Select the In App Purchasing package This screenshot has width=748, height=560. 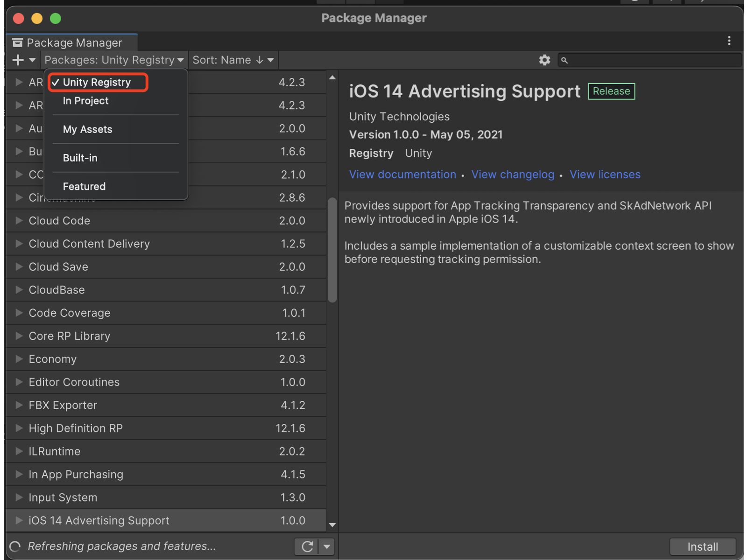166,474
